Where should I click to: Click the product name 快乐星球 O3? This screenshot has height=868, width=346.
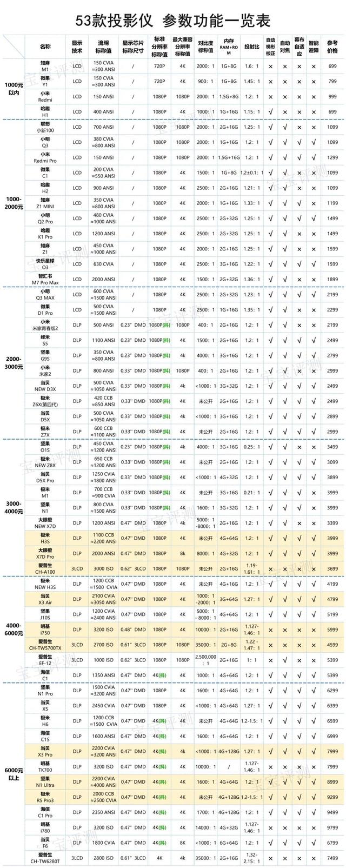45,264
